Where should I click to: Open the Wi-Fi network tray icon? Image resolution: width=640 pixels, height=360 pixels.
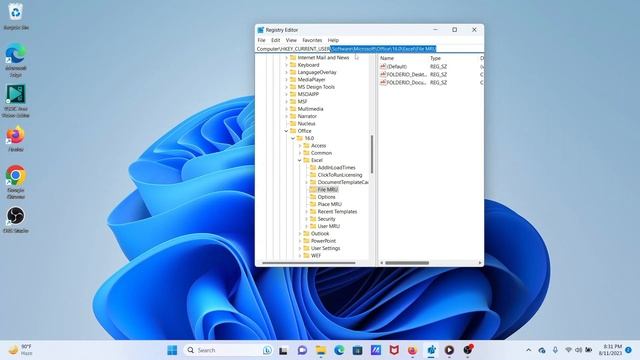click(x=568, y=350)
